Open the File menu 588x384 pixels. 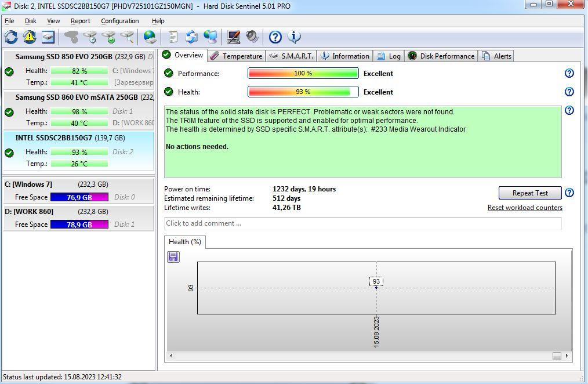coord(9,21)
